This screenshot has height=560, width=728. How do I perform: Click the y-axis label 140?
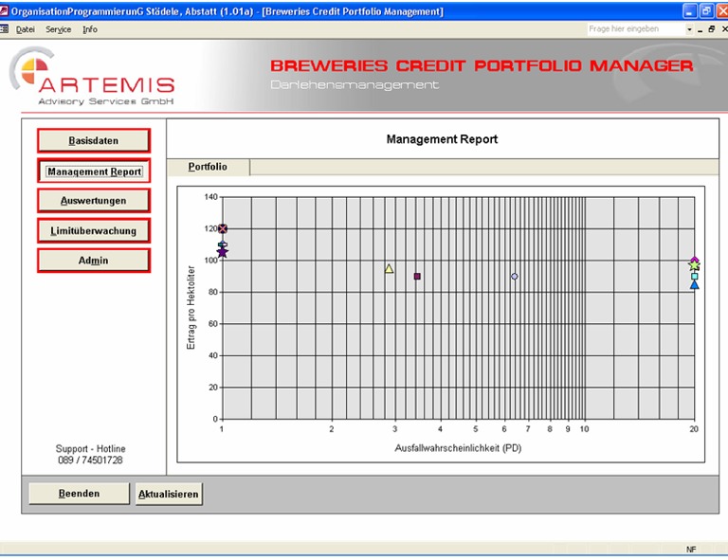pyautogui.click(x=210, y=197)
